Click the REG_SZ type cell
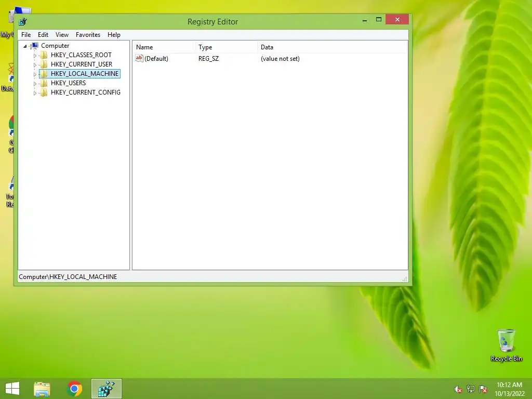 coord(209,59)
